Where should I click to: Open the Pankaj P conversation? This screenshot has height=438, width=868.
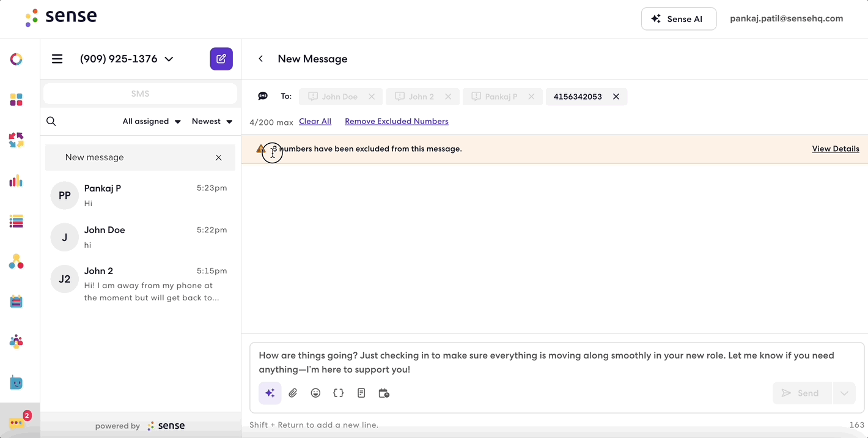click(x=140, y=196)
